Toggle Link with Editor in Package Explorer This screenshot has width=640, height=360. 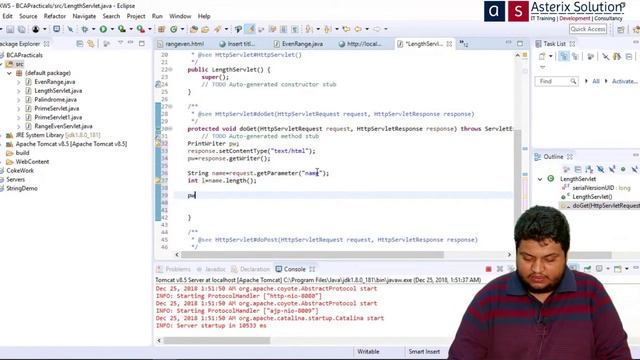coord(91,44)
